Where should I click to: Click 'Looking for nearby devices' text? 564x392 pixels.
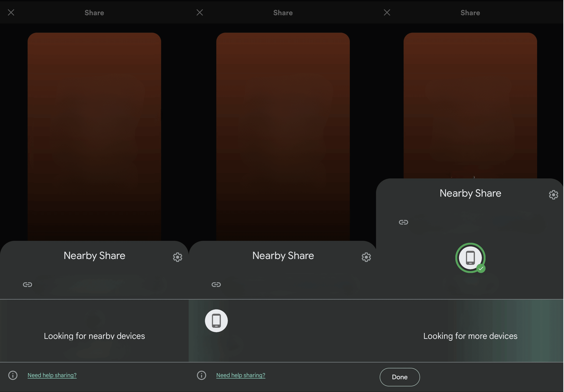click(x=94, y=336)
